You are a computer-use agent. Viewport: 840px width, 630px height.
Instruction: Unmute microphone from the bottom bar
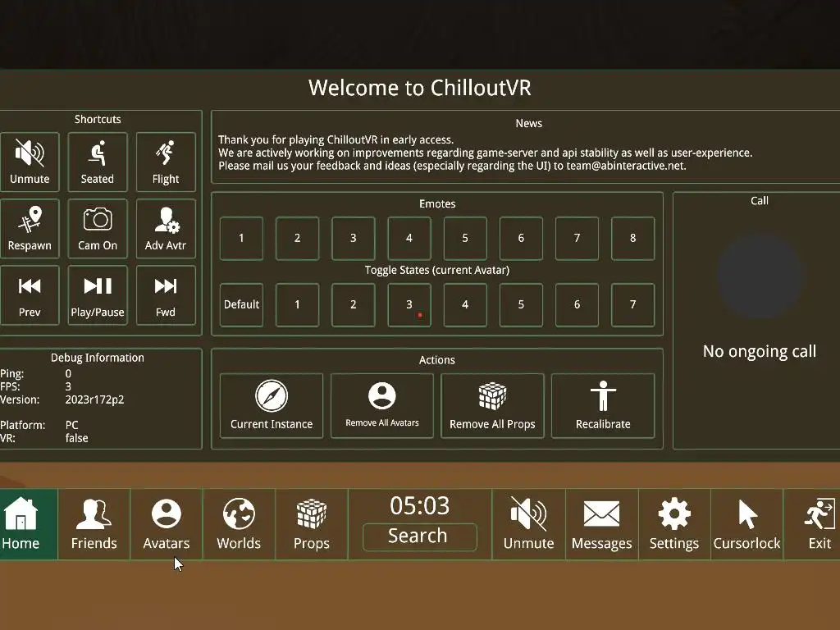click(x=529, y=524)
